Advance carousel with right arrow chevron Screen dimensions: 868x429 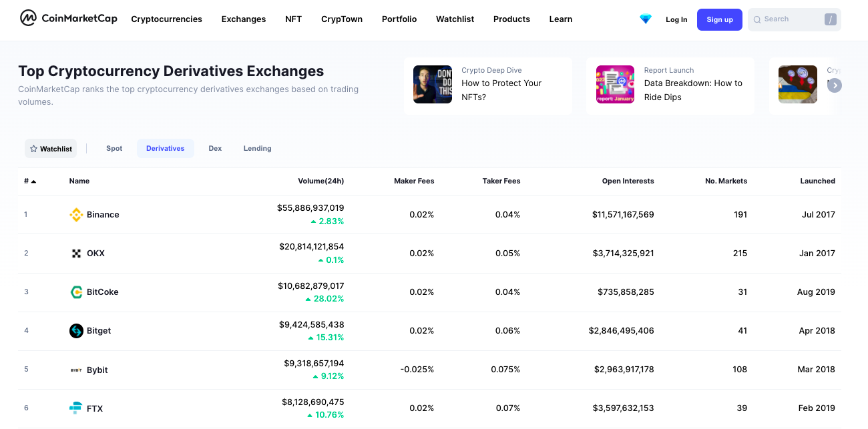point(835,85)
